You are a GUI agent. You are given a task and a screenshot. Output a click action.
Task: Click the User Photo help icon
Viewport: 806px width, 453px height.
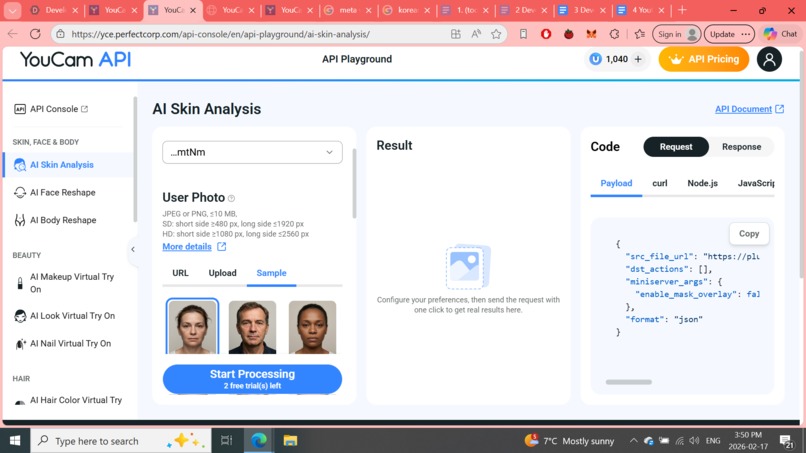(x=231, y=198)
